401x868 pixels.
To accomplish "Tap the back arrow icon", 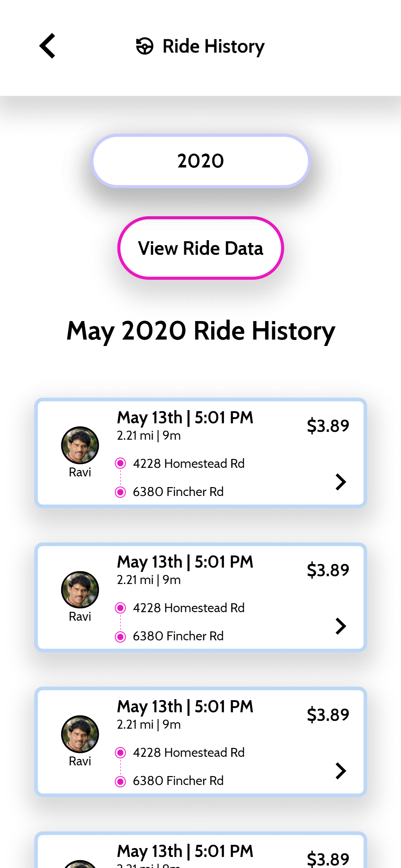I will point(47,46).
